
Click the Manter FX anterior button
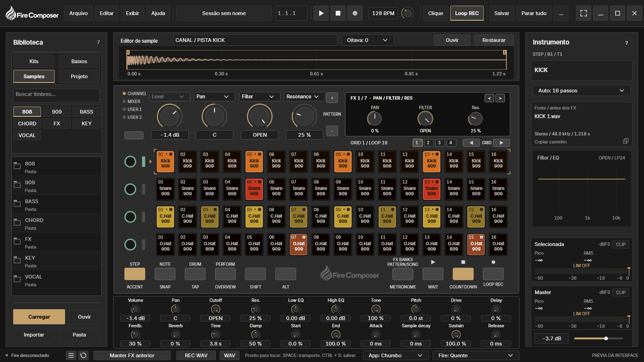click(x=132, y=355)
